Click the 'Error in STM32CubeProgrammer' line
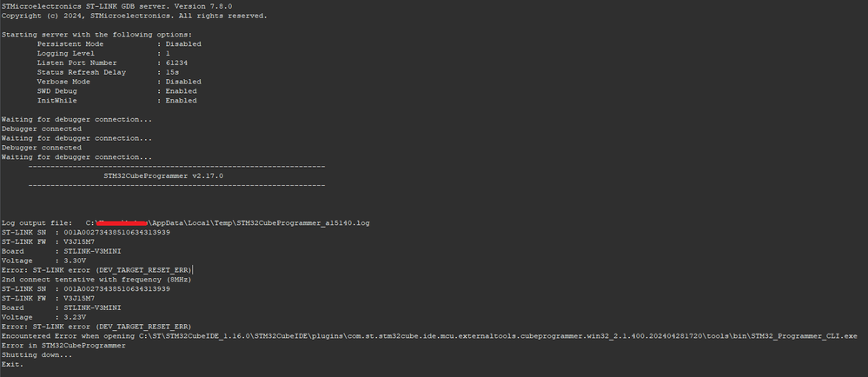 [x=63, y=345]
